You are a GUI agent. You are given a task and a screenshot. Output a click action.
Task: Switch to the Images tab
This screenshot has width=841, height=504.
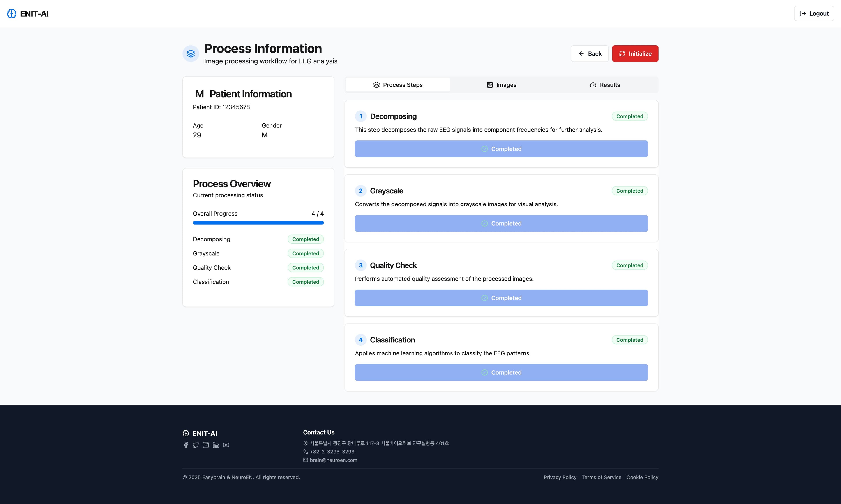501,85
